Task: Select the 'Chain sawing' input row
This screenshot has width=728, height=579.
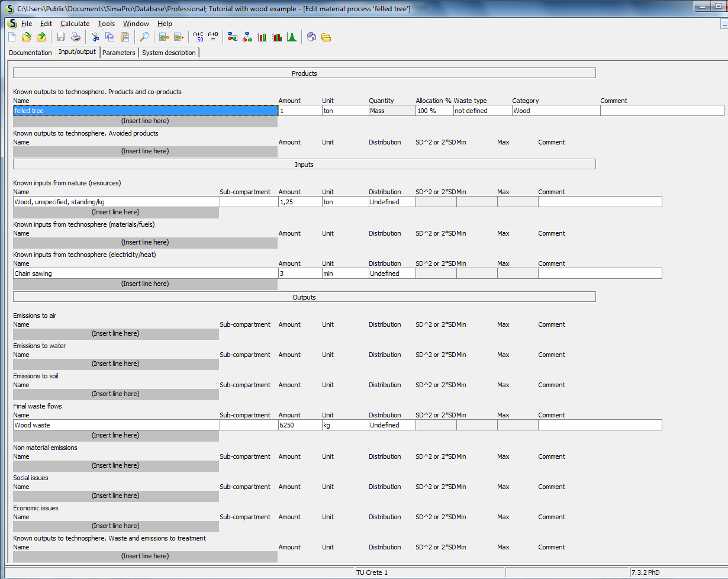Action: (x=145, y=274)
